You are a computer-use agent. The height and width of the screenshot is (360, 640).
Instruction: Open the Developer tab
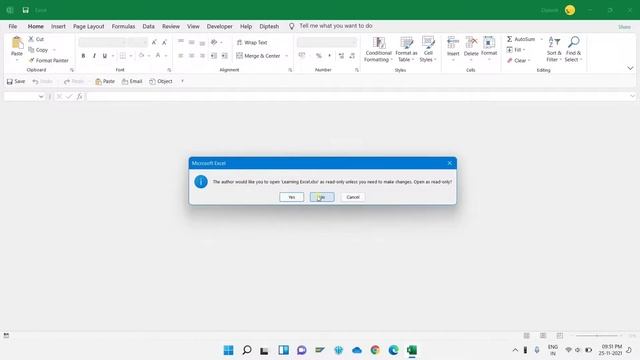[219, 26]
